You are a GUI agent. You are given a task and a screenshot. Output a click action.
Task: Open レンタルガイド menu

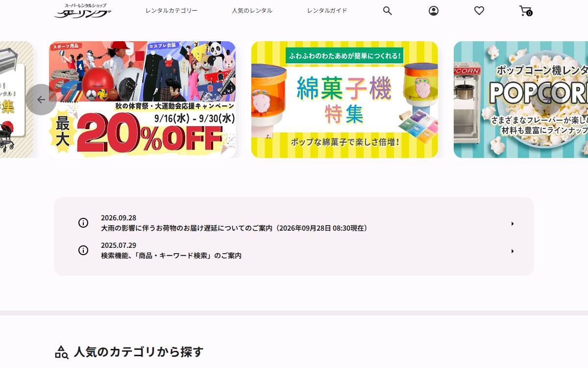pos(327,11)
